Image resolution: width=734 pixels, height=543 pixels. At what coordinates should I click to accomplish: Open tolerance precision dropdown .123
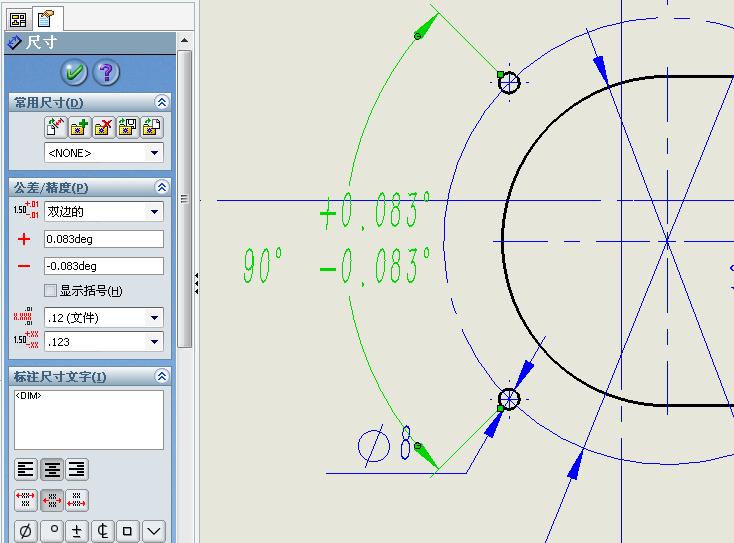tap(104, 342)
